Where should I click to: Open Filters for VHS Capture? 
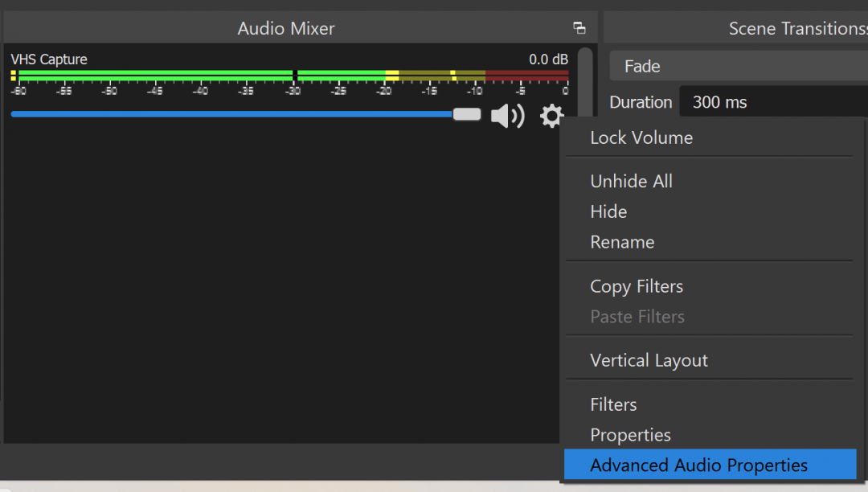pos(613,404)
